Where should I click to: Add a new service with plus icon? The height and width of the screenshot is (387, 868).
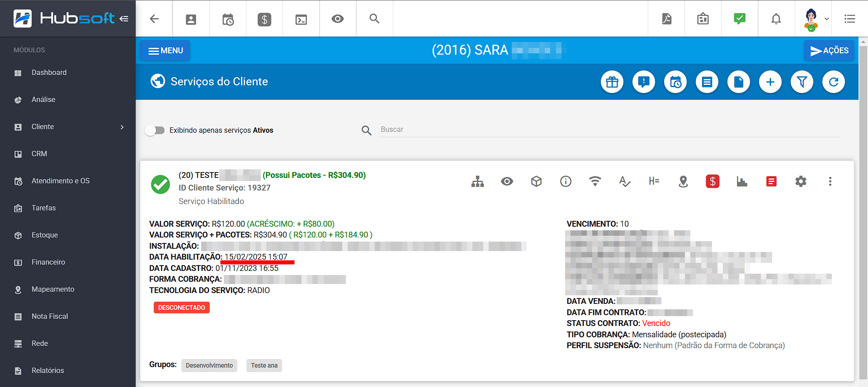tap(770, 82)
